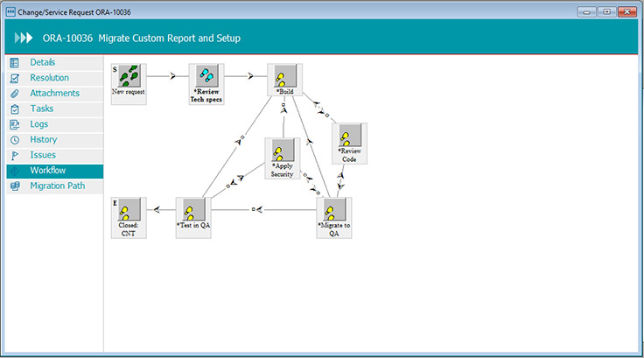This screenshot has width=644, height=358.
Task: Click the Tasks clipboard icon
Action: [14, 109]
